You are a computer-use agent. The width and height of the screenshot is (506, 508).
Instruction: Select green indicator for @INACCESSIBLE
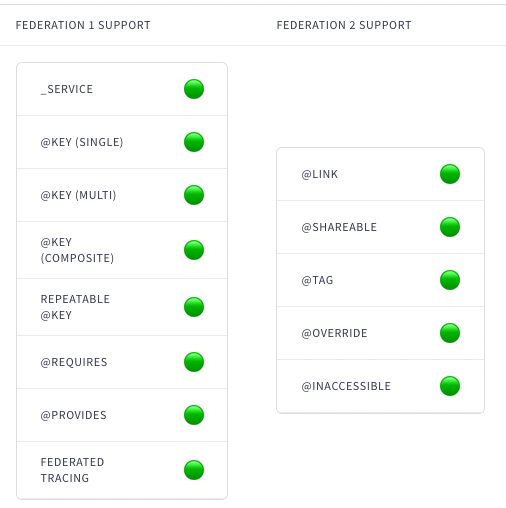pyautogui.click(x=450, y=386)
